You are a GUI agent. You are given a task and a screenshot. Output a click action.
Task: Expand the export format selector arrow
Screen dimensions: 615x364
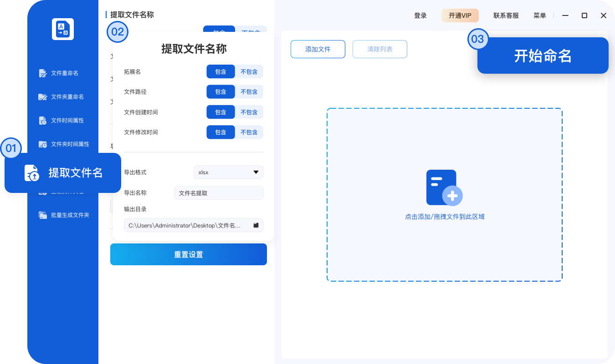[256, 172]
